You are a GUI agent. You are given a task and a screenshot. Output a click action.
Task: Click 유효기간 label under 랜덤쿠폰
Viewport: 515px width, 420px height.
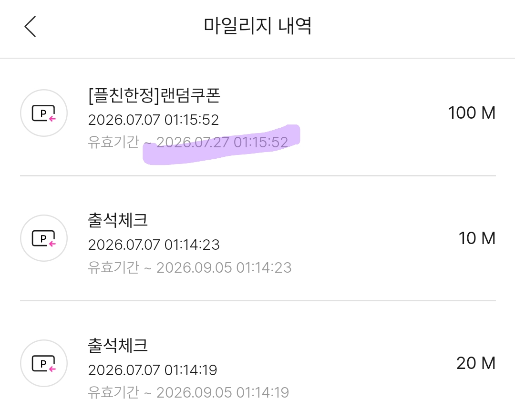coord(113,142)
